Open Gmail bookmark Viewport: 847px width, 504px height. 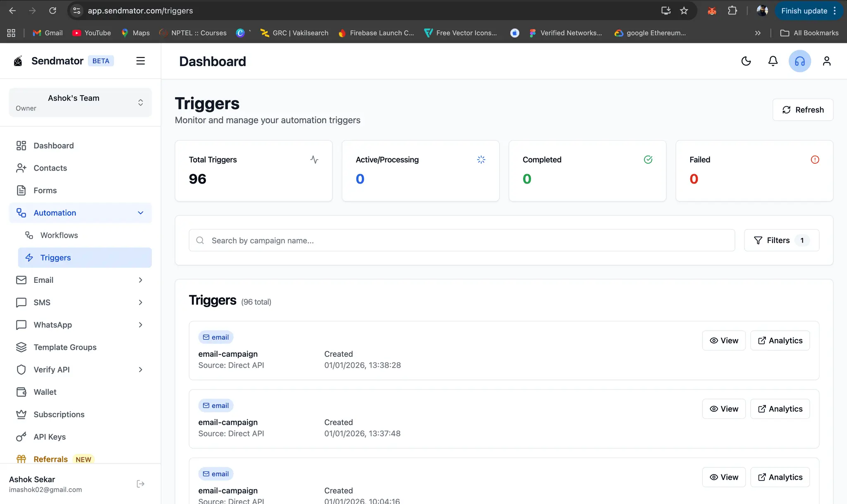tap(48, 33)
